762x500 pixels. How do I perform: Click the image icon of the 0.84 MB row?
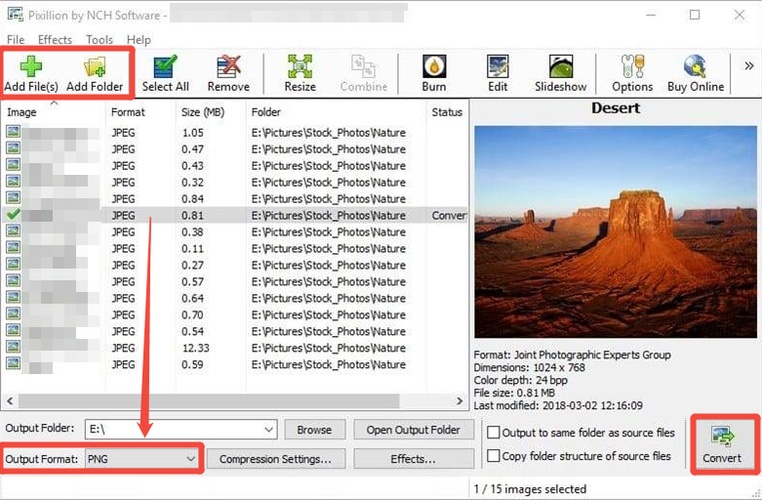pyautogui.click(x=13, y=197)
